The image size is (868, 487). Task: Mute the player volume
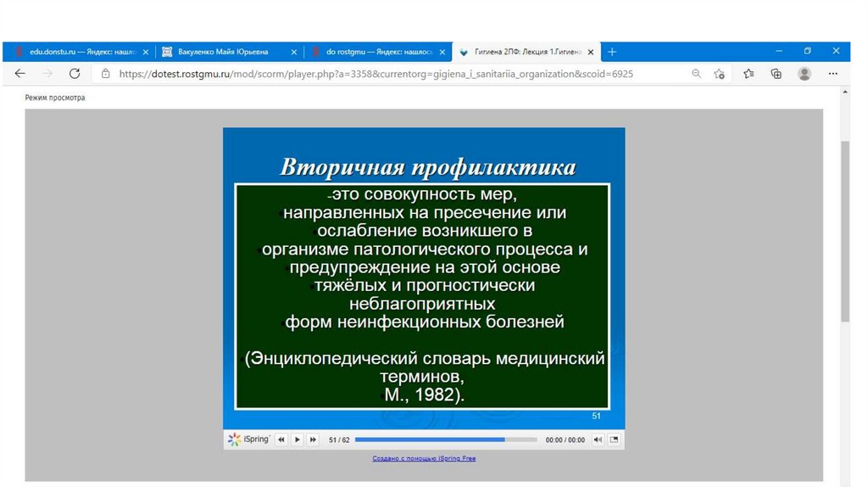[598, 439]
